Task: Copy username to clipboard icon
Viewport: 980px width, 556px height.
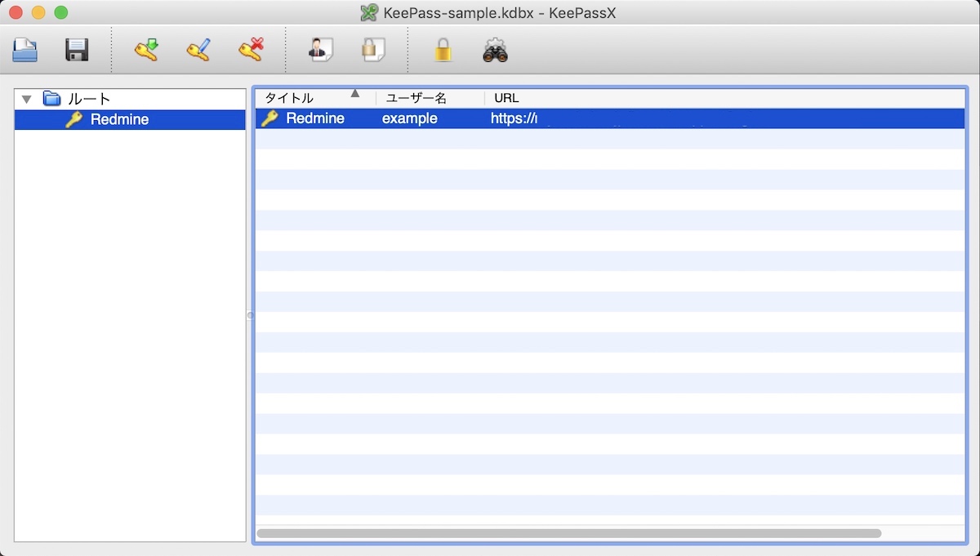Action: tap(320, 51)
